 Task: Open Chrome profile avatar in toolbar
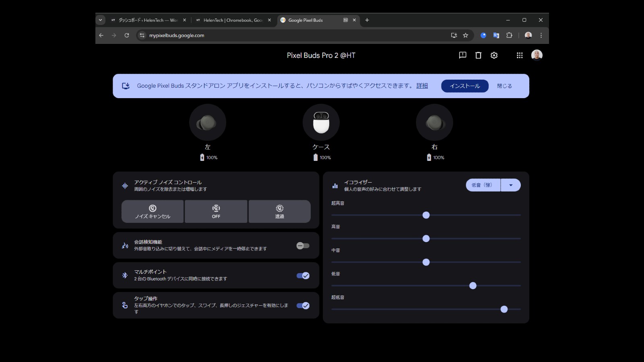click(528, 35)
